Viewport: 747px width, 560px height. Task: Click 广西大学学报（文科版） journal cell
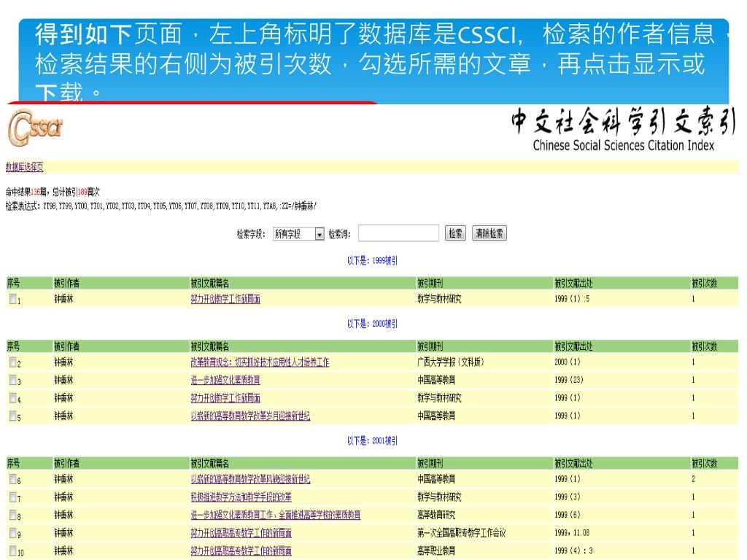pyautogui.click(x=451, y=362)
